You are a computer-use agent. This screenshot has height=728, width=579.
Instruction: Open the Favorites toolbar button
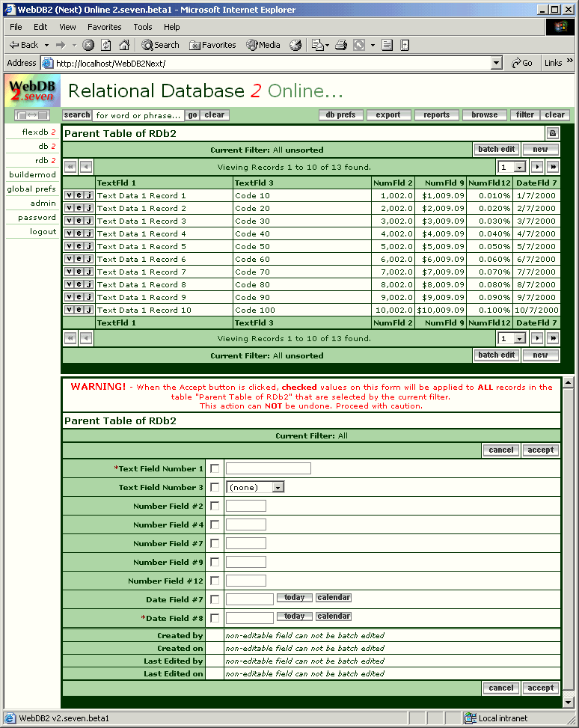[x=212, y=45]
